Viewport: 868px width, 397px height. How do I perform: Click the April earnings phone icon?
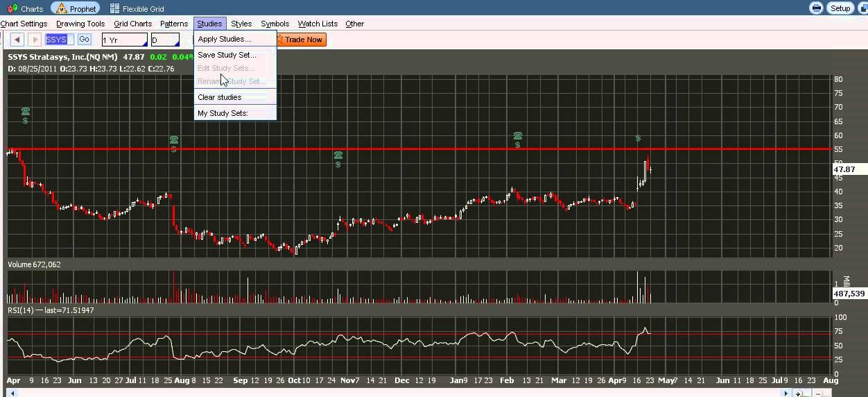26,111
